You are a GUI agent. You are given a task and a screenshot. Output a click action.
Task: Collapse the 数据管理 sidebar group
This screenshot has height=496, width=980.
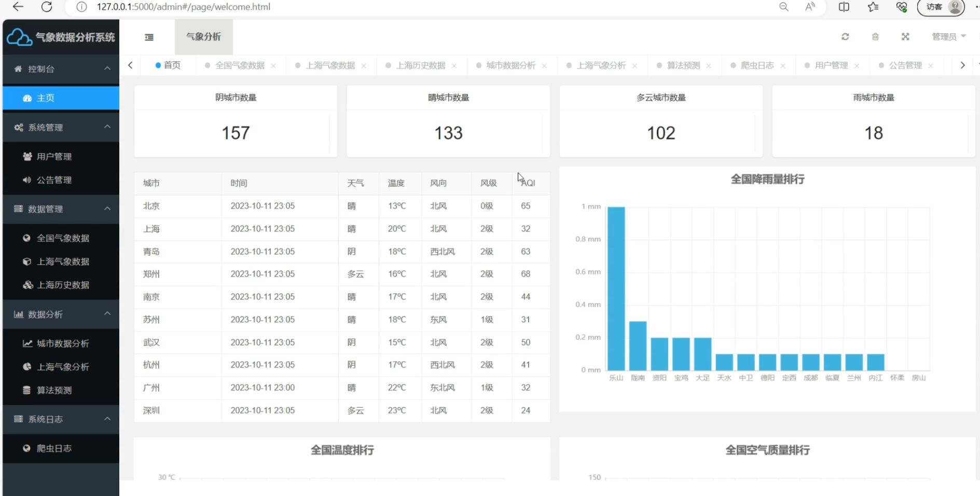61,209
